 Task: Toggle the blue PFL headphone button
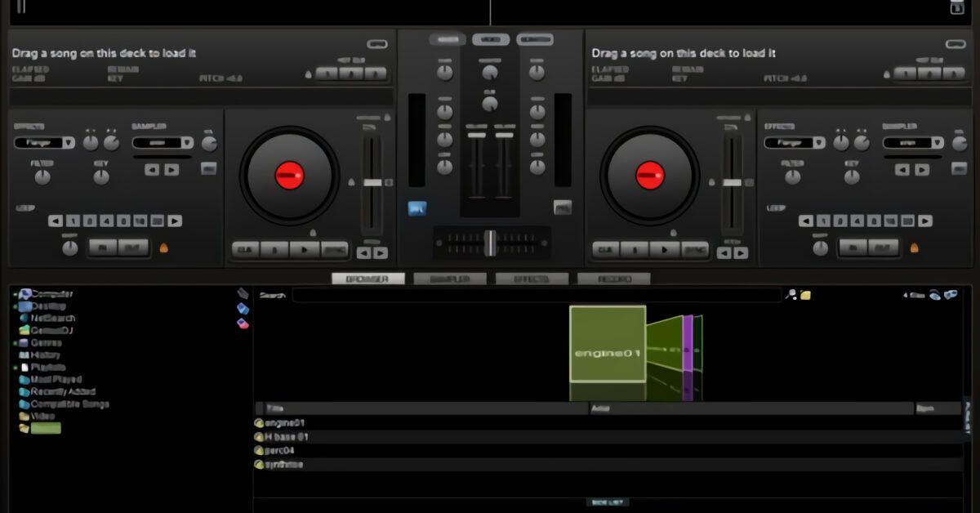pos(417,208)
